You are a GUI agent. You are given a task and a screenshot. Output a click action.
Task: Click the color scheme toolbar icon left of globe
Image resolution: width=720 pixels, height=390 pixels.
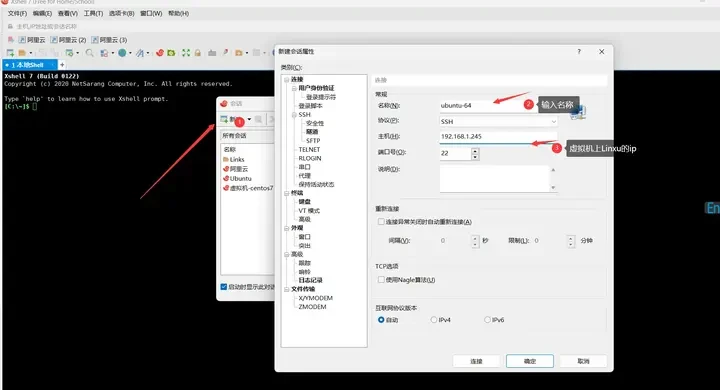[104, 53]
